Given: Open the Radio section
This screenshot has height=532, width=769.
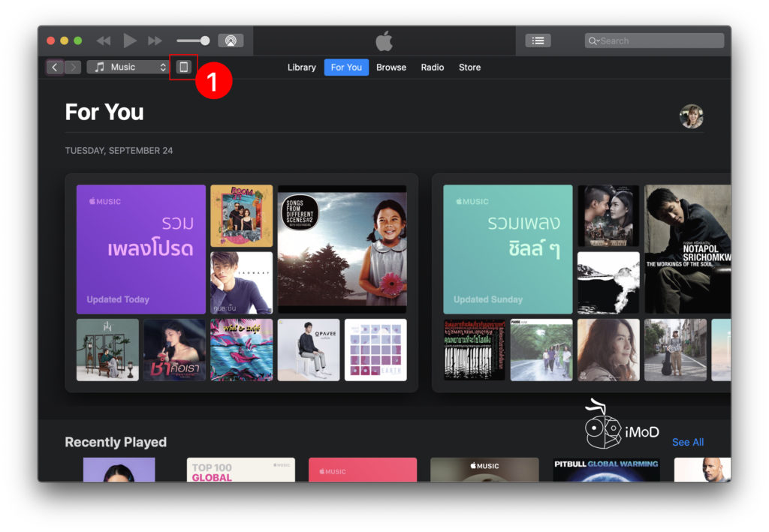Looking at the screenshot, I should [x=432, y=67].
